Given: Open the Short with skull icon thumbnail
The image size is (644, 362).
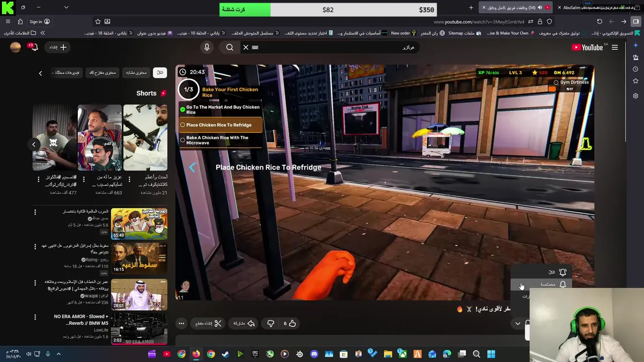Looking at the screenshot, I should pos(55,138).
